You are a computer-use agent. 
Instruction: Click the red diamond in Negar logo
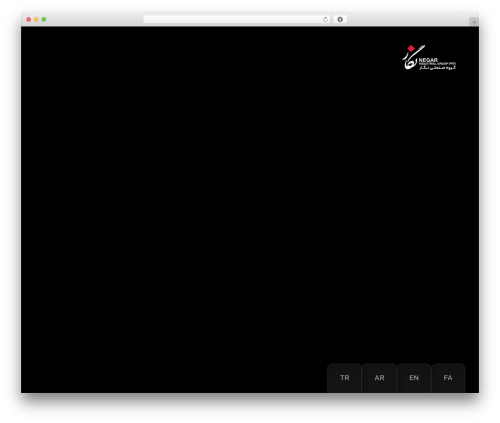click(x=411, y=49)
